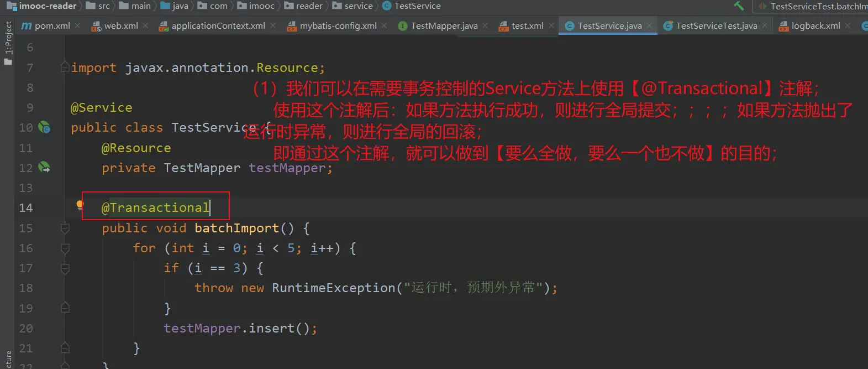Click the 'service' breadcrumb folder
The width and height of the screenshot is (868, 369).
coord(358,6)
